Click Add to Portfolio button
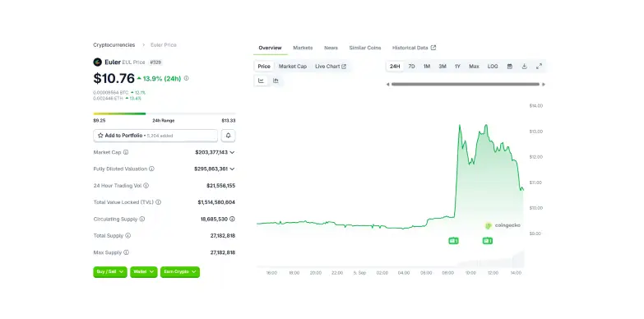The height and width of the screenshot is (319, 644). (x=155, y=136)
